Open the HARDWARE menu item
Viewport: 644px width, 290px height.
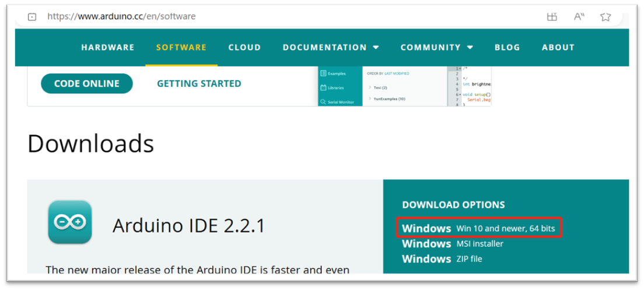coord(107,47)
